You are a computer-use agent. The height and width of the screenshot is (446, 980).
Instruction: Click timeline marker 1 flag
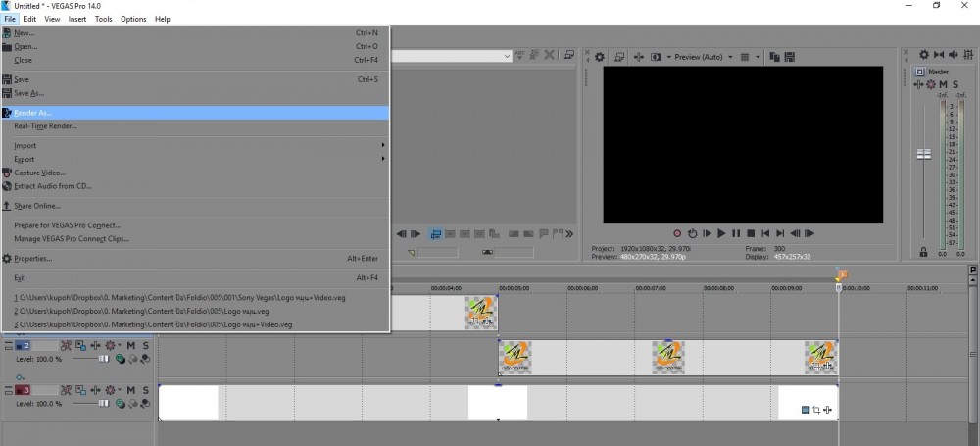[842, 274]
